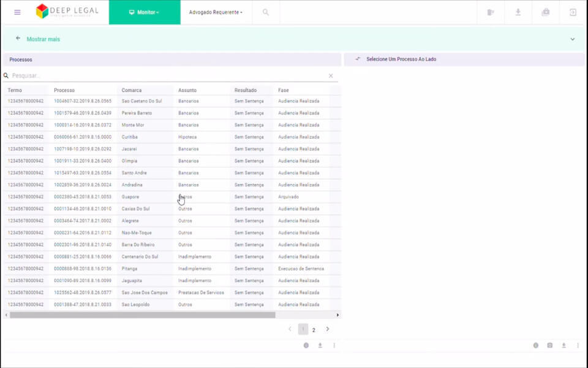Open the Processos table more options menu
Screen dimensions: 588x368
(334, 345)
